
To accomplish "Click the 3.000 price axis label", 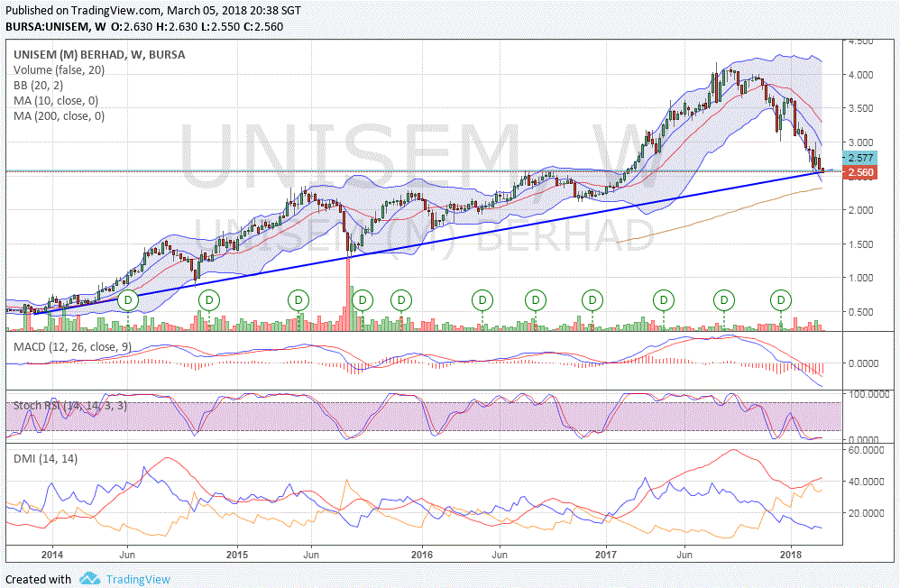I will click(860, 142).
